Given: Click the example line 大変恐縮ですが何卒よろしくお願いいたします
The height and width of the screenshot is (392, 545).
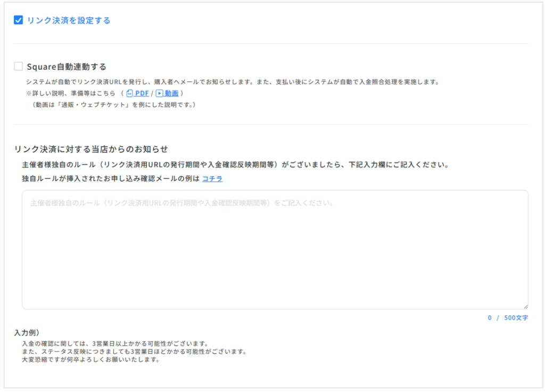Looking at the screenshot, I should pyautogui.click(x=91, y=360).
